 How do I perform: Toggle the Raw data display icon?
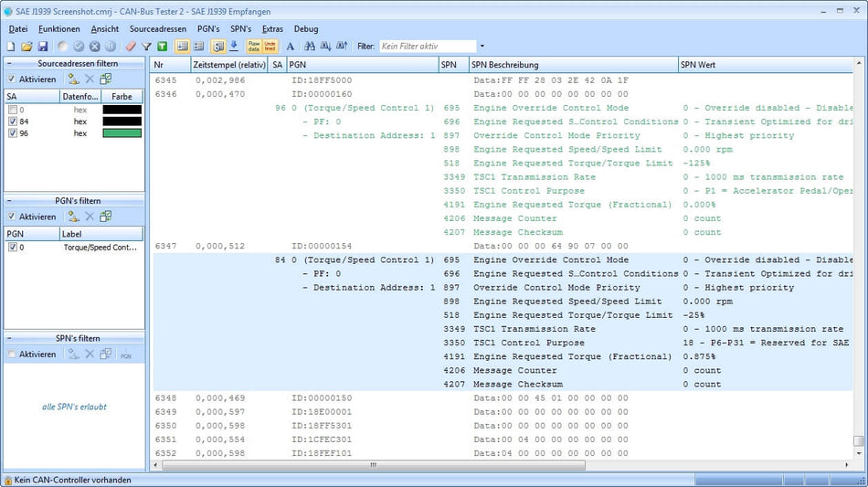254,46
